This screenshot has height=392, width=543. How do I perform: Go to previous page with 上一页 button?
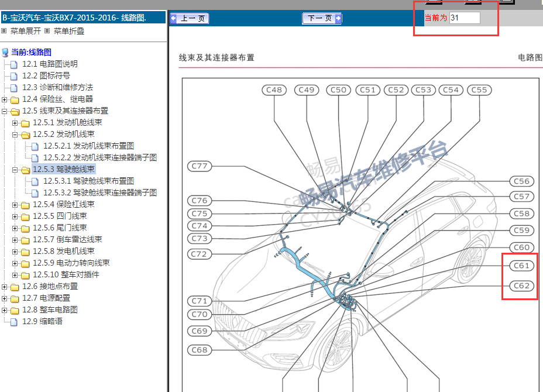click(190, 18)
